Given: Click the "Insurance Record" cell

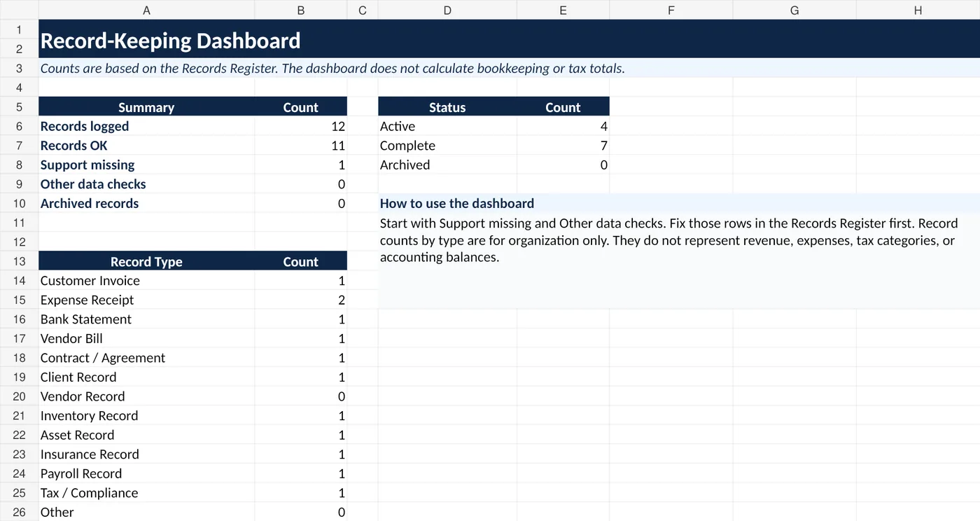Looking at the screenshot, I should pyautogui.click(x=146, y=454).
